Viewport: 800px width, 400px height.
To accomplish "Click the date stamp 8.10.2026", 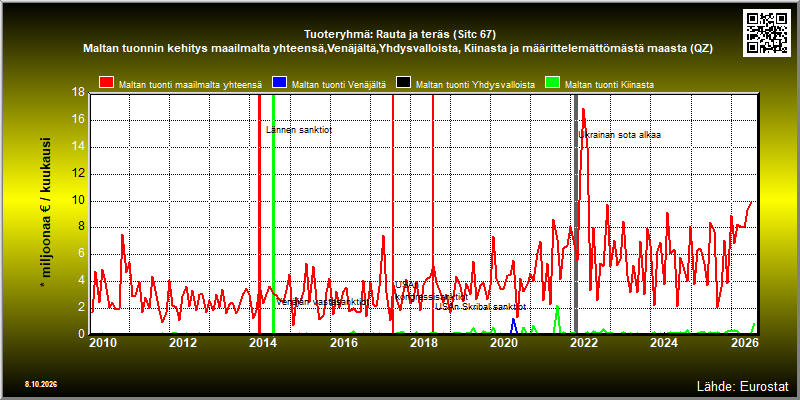I will coord(40,384).
